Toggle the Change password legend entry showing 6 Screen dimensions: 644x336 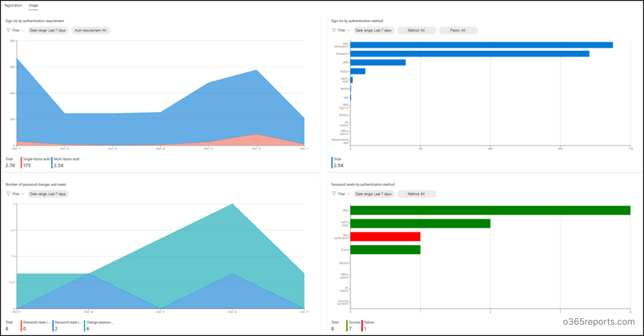tap(99, 326)
